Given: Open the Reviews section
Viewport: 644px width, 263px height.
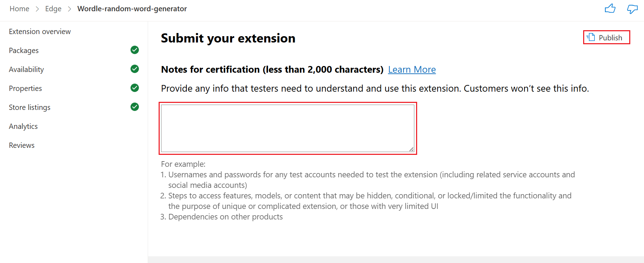Looking at the screenshot, I should coord(21,145).
